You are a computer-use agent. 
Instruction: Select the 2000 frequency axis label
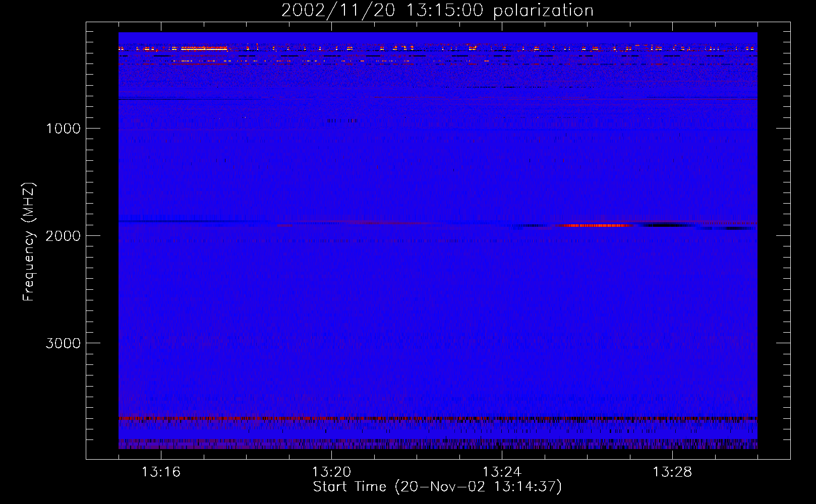[x=63, y=236]
